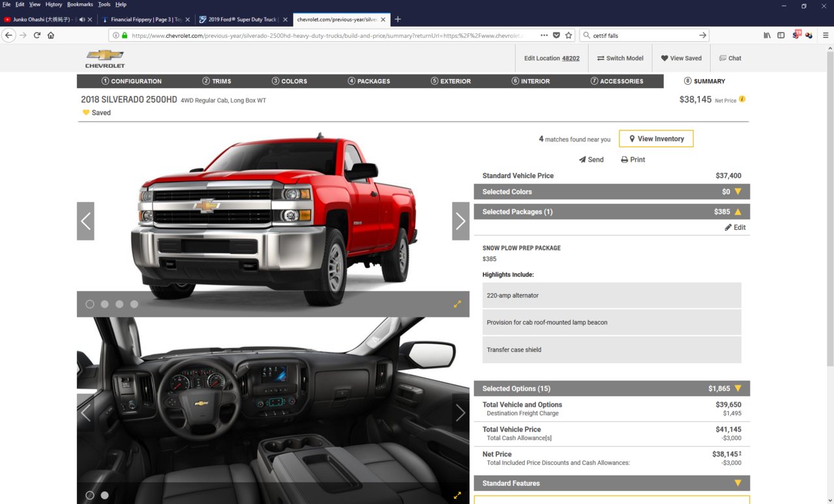Collapse the Selected Packages section

(612, 212)
